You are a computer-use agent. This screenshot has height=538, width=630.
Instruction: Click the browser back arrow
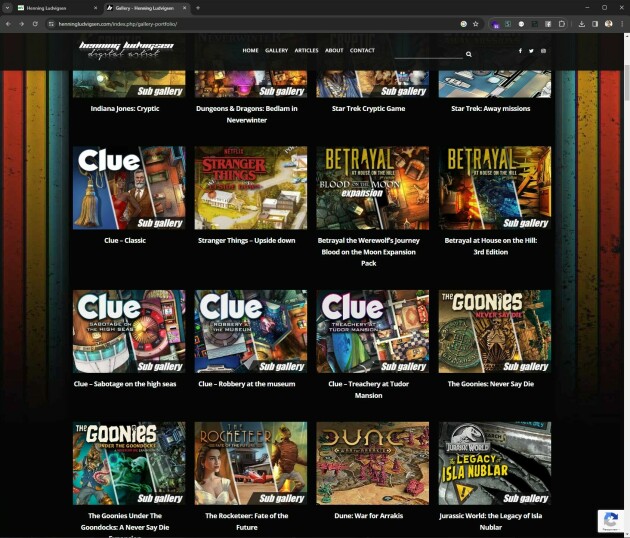(8, 24)
